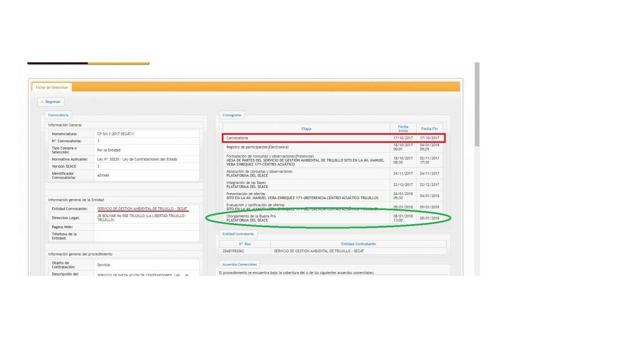Click the Objeto de Contratación label
The image size is (644, 362).
click(63, 264)
